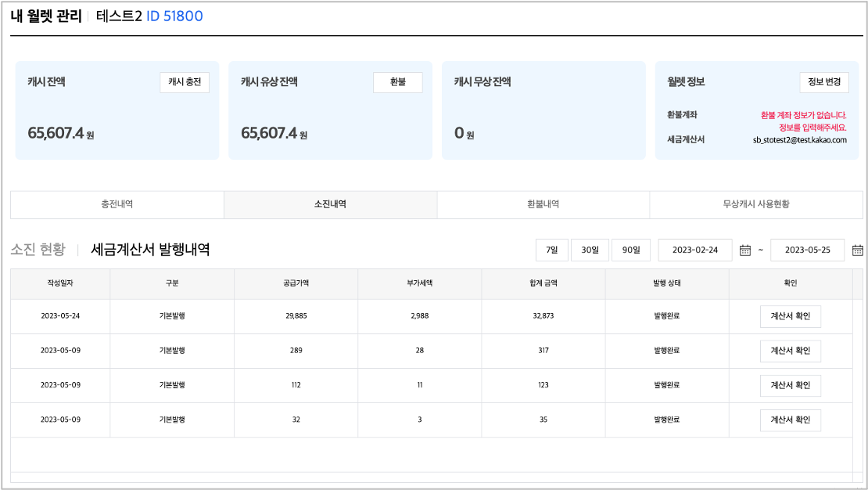Go to 무상캐시 사용현황 tab
The image size is (868, 490).
coord(755,204)
